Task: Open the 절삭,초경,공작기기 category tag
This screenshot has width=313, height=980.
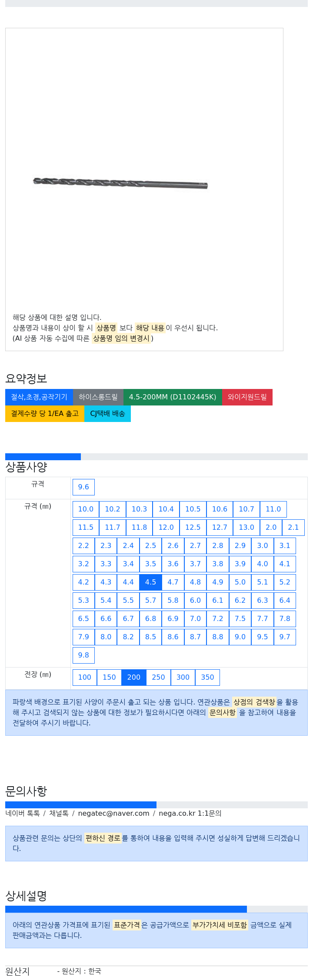Action: tap(39, 397)
